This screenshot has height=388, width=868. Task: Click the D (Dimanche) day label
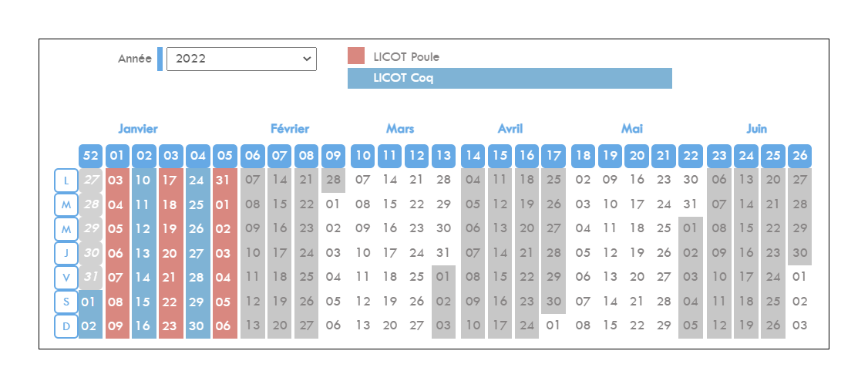(66, 326)
